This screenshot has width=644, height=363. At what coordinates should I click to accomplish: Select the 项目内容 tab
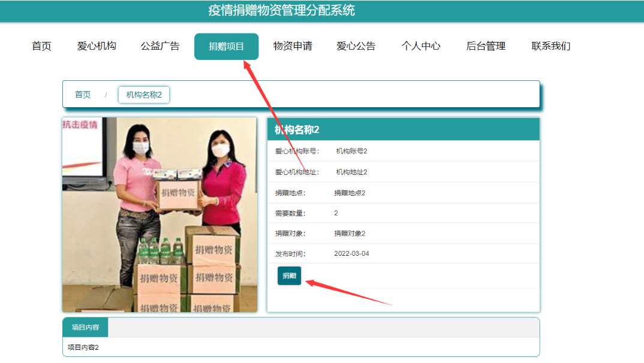tap(85, 327)
